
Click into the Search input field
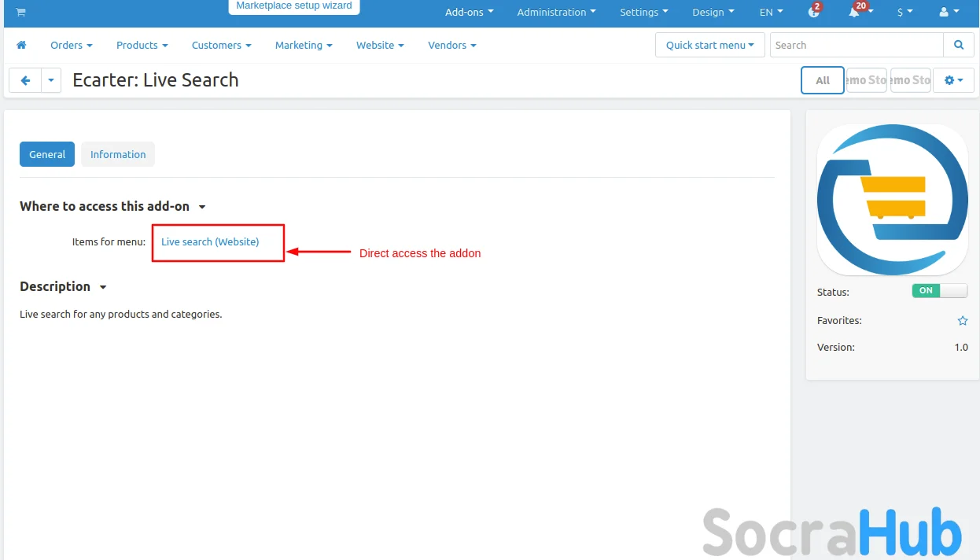856,46
